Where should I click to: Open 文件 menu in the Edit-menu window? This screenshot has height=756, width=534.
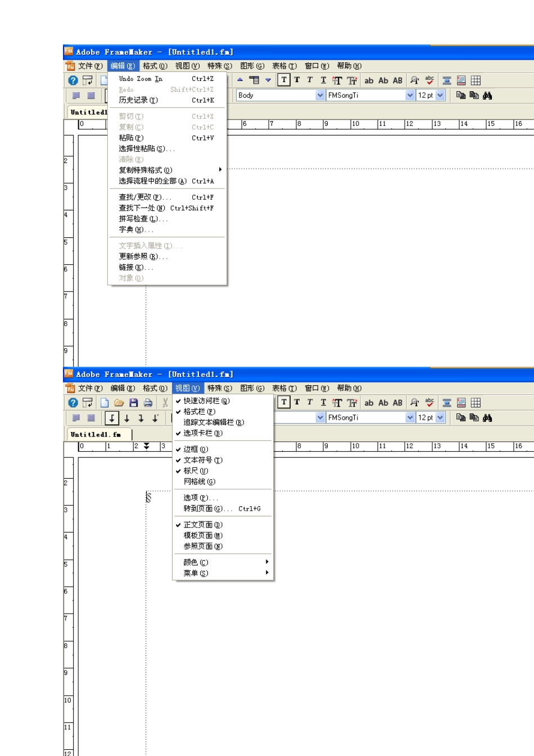pos(90,66)
